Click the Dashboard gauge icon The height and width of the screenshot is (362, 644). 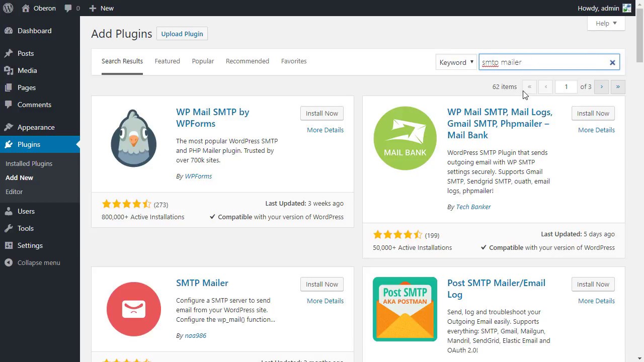(9, 31)
